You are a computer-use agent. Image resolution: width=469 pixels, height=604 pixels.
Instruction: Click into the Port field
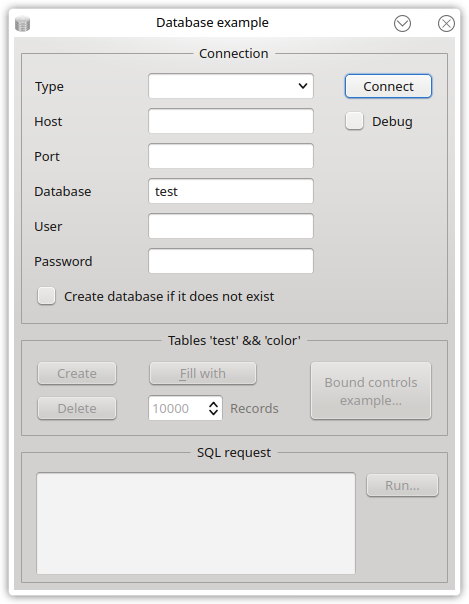coord(231,156)
